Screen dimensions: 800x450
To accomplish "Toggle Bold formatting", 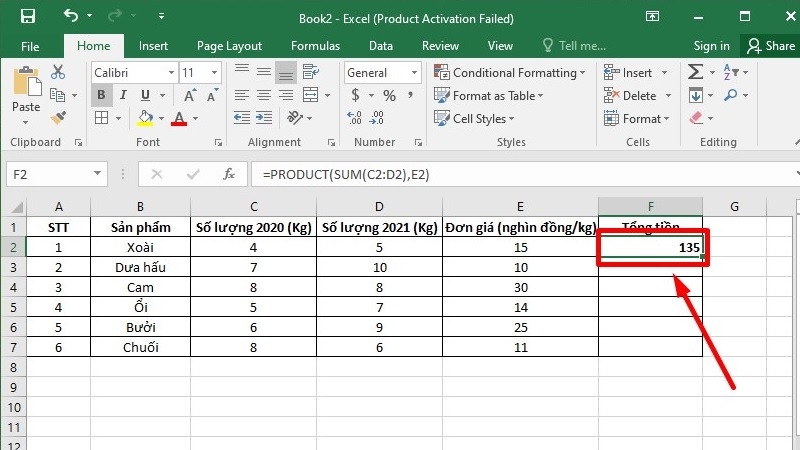I will click(101, 95).
